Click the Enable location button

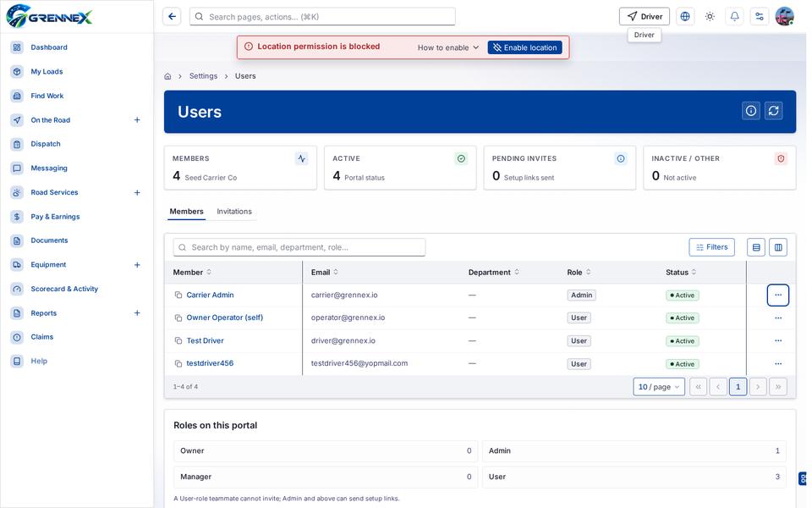tap(524, 47)
